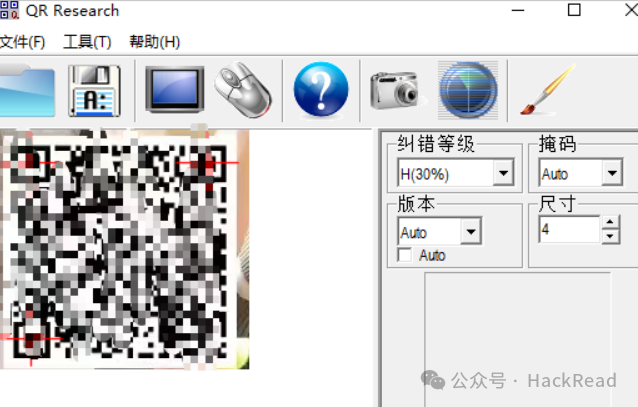Select the mouse capture tool icon
This screenshot has width=638, height=407.
click(243, 90)
